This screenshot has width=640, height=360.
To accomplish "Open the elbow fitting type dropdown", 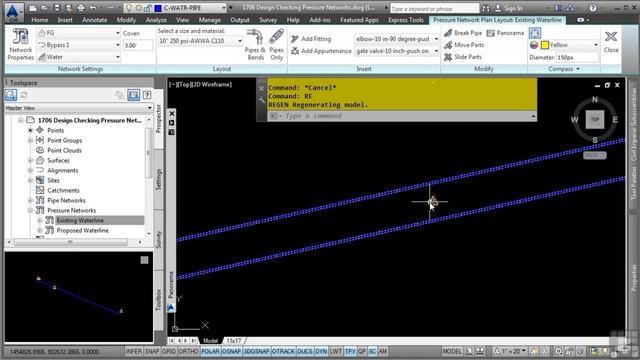I will click(x=436, y=39).
